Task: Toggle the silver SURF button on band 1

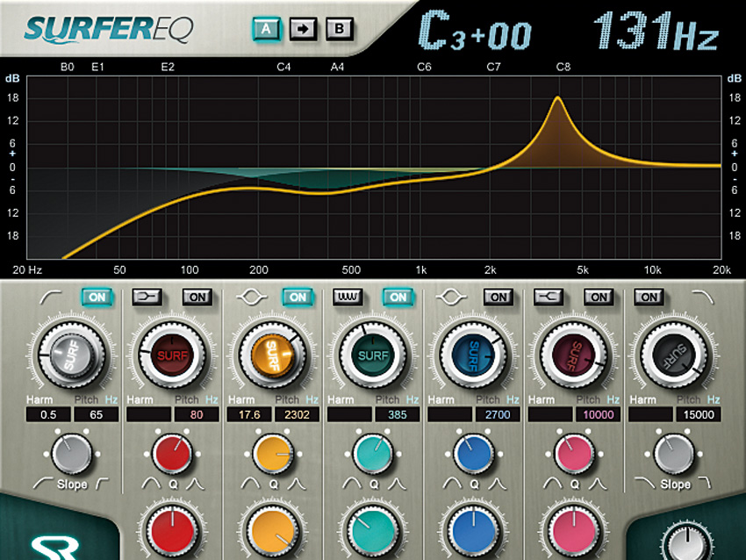Action: click(71, 355)
